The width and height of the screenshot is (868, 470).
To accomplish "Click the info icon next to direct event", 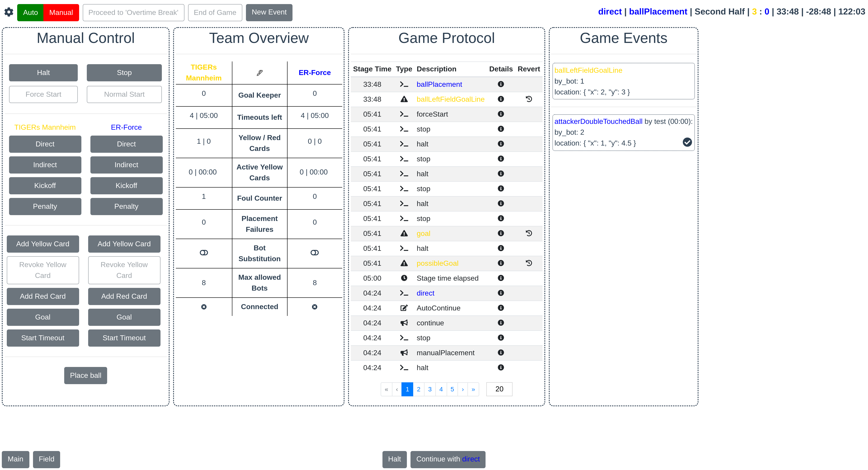I will coord(500,293).
